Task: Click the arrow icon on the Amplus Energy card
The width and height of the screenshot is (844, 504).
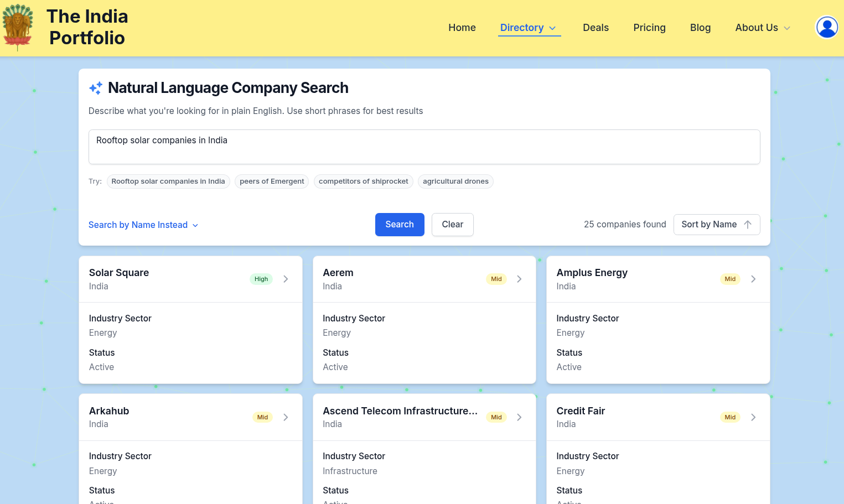Action: click(753, 279)
